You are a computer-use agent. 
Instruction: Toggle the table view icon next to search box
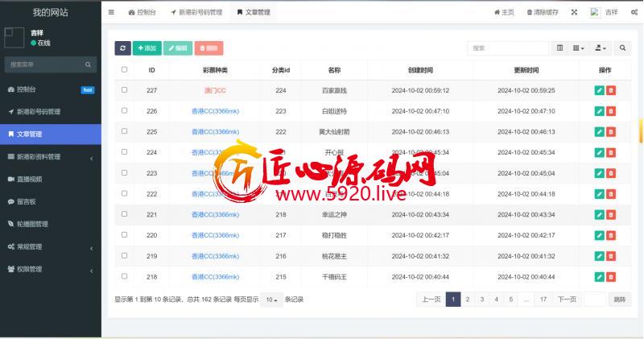point(559,48)
